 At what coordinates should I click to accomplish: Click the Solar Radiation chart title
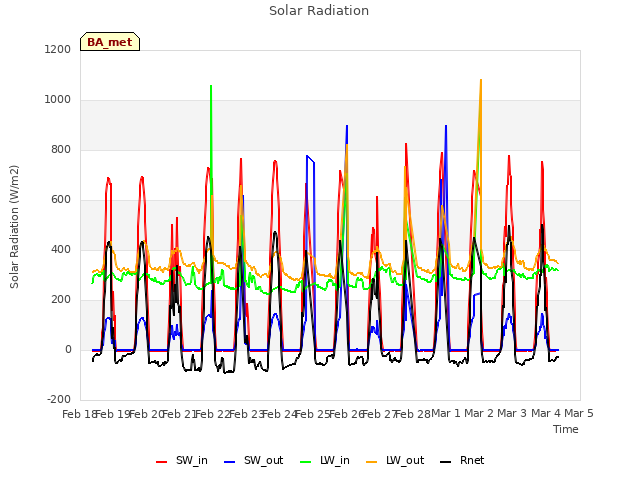(x=319, y=11)
